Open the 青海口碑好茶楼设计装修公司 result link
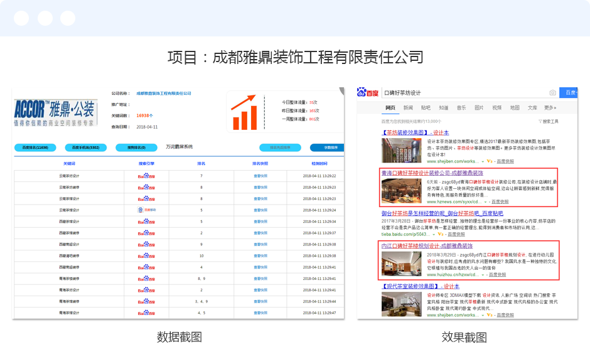This screenshot has width=590, height=364. [x=432, y=173]
